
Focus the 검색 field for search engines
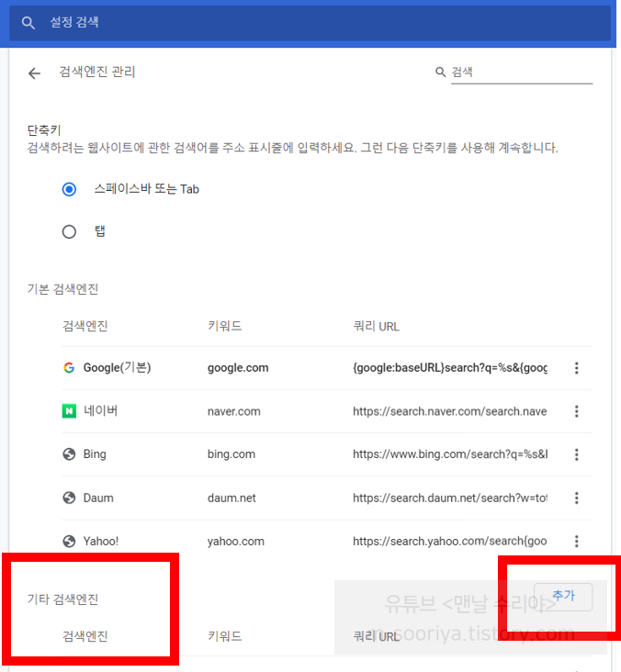(522, 73)
